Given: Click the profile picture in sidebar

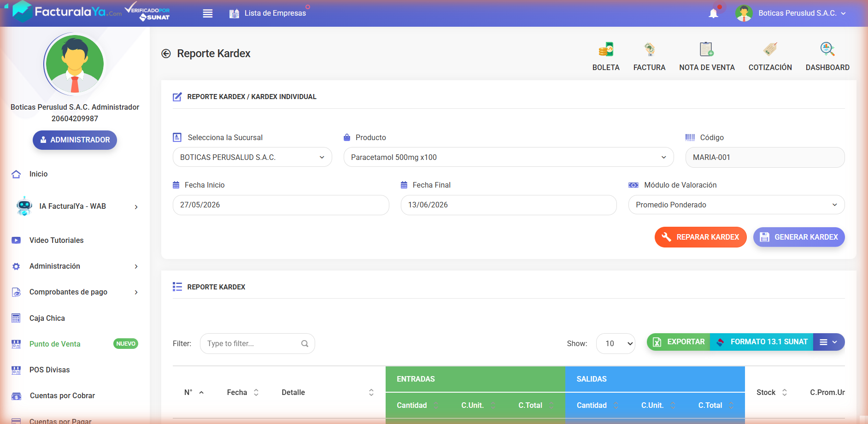Looking at the screenshot, I should tap(75, 64).
